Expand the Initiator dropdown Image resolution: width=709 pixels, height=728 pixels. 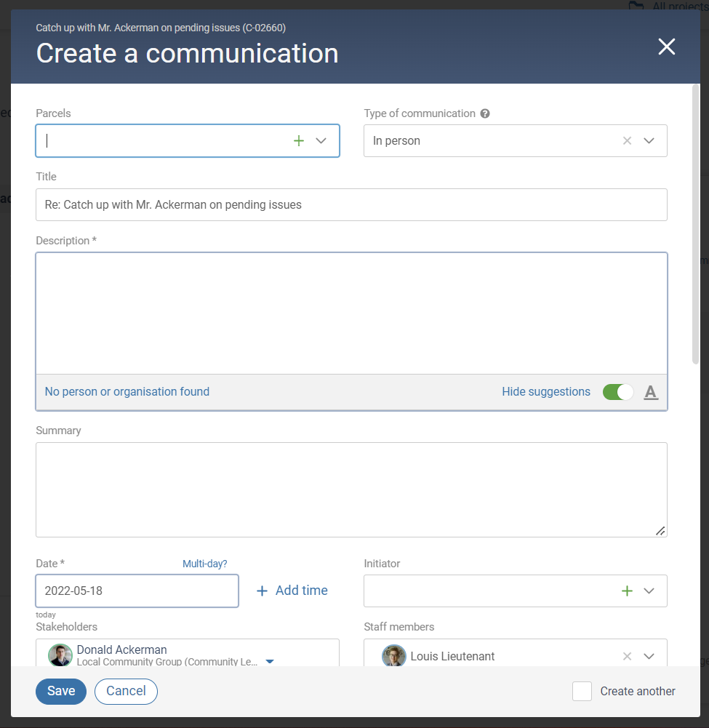click(649, 591)
